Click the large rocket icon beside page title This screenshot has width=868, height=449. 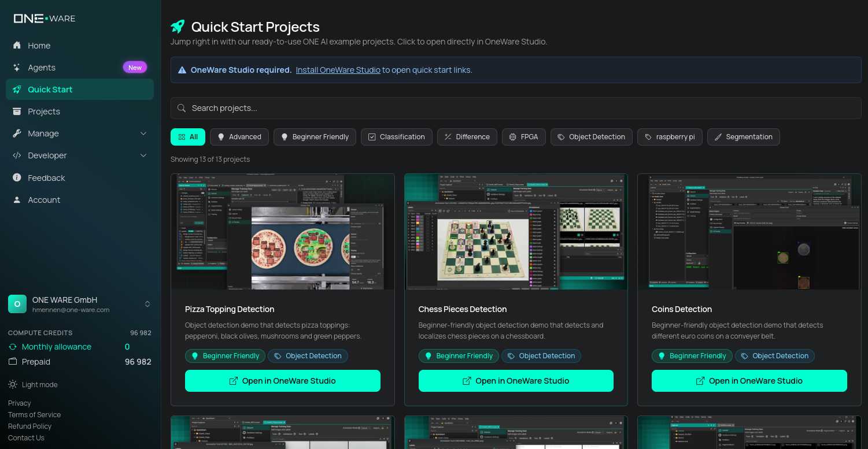point(178,27)
